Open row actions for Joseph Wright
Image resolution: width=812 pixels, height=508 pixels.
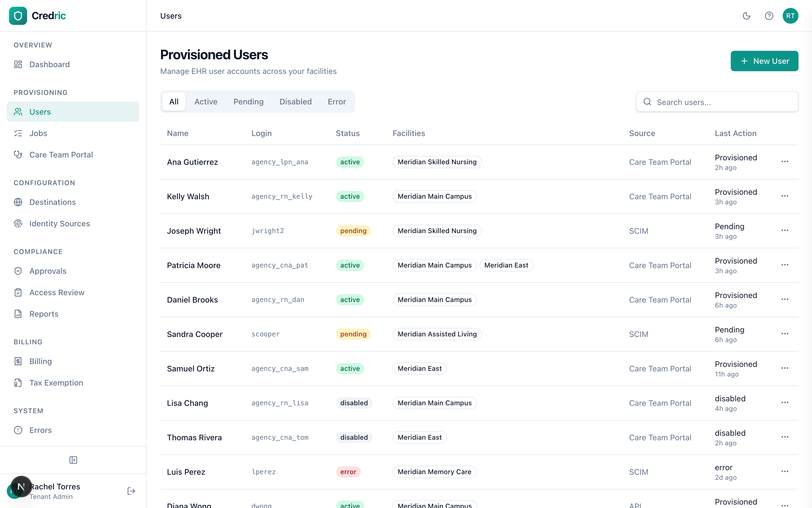coord(784,231)
